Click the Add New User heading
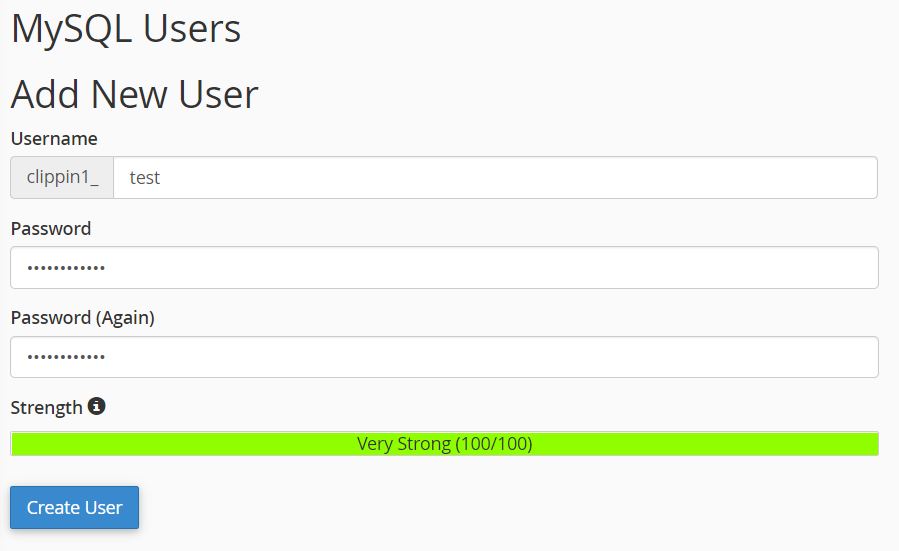The width and height of the screenshot is (899, 551). (135, 94)
